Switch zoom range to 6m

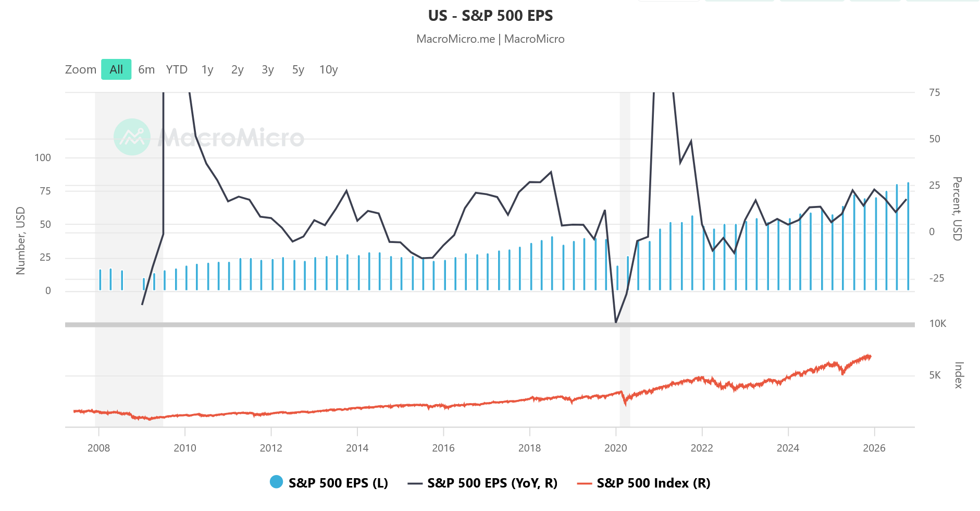[146, 70]
